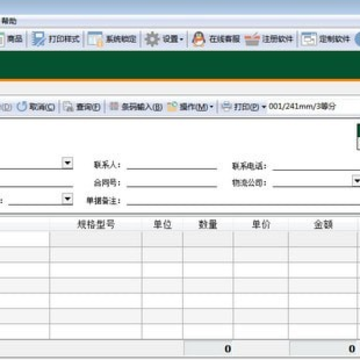Expand the dropdown arrow left of 单据备注
Viewport: 360px width, 360px height.
pyautogui.click(x=68, y=199)
